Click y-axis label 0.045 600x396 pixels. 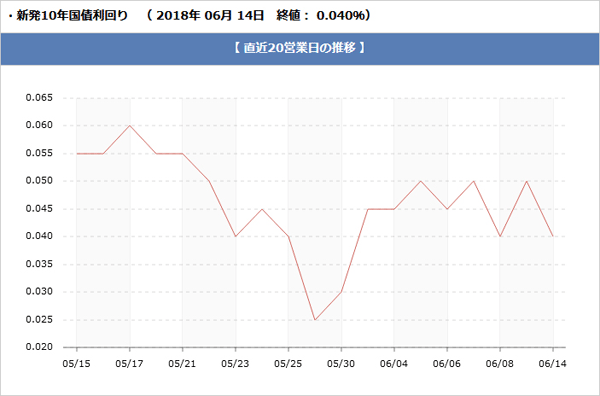pos(39,209)
